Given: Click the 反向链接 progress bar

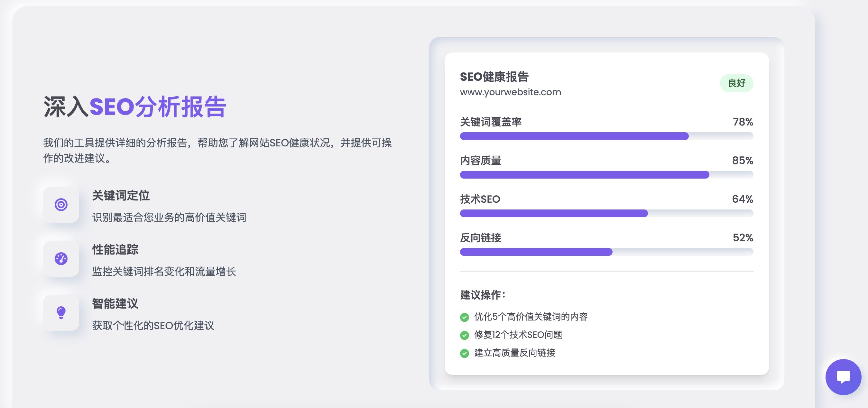Looking at the screenshot, I should 606,252.
